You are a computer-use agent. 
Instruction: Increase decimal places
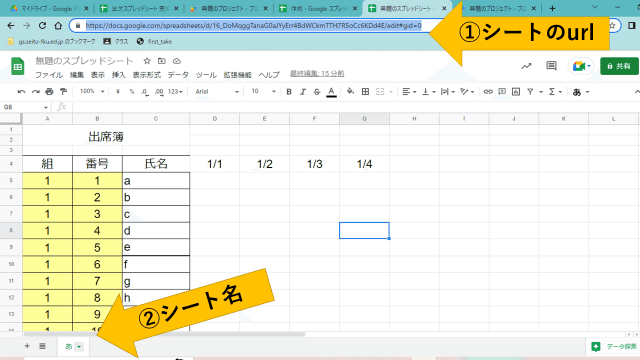pos(159,92)
